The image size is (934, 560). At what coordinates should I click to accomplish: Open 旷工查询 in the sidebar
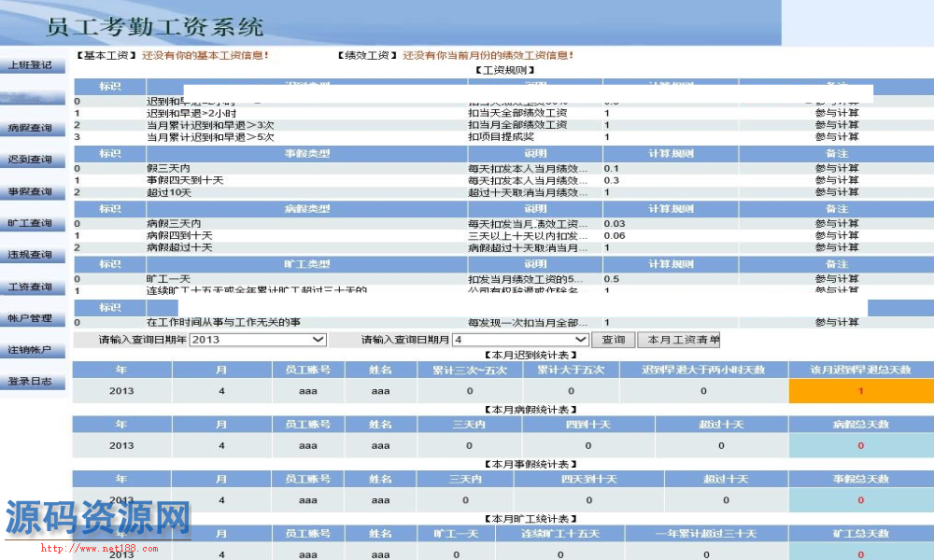[x=30, y=224]
